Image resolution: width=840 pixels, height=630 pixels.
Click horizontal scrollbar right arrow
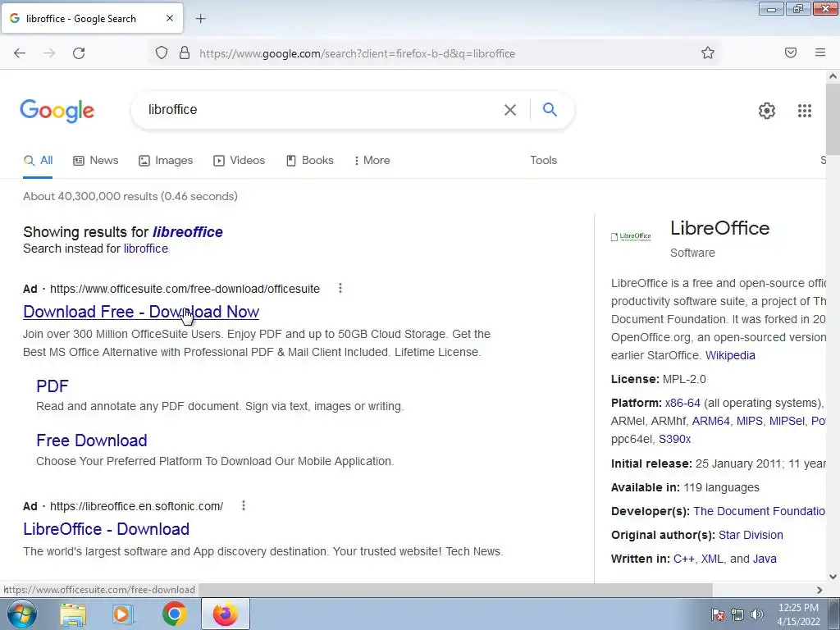point(819,590)
